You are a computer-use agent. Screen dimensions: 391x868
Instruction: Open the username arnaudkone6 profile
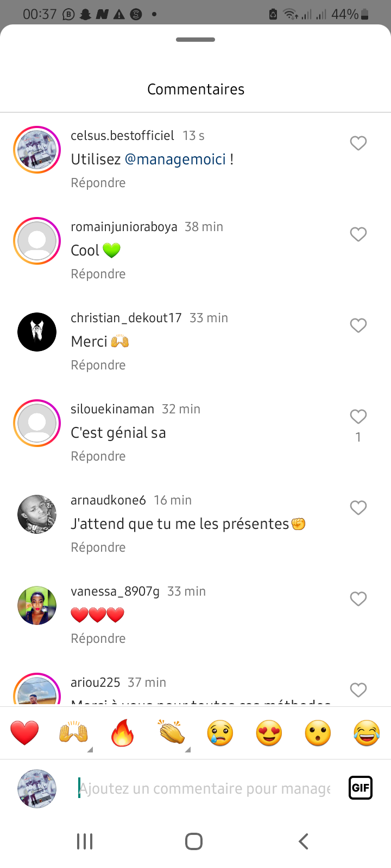click(108, 500)
